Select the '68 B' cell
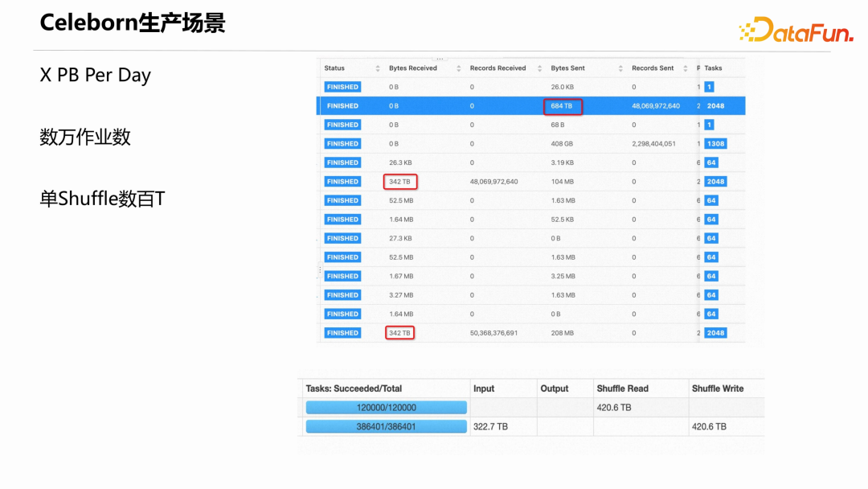868x489 pixels. tap(558, 125)
